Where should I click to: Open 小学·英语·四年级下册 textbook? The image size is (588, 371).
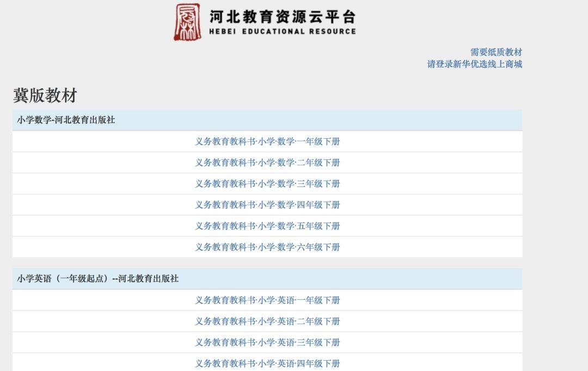[267, 363]
